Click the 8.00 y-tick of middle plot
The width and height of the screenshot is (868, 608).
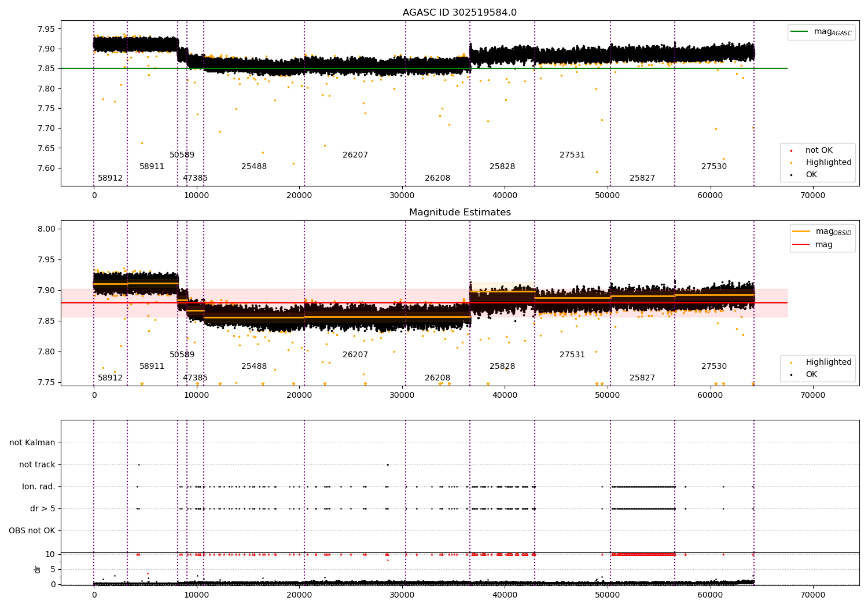pyautogui.click(x=47, y=229)
